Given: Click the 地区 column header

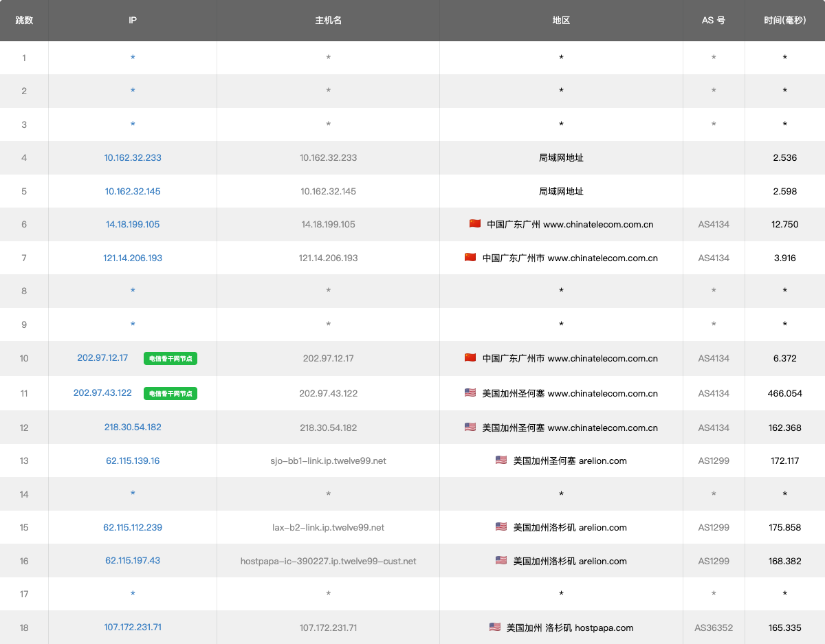Looking at the screenshot, I should [561, 20].
